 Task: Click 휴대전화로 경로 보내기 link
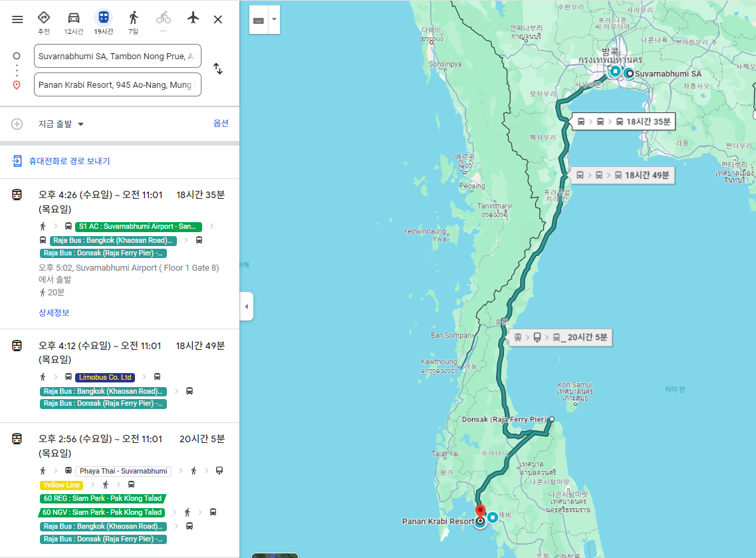[x=69, y=161]
